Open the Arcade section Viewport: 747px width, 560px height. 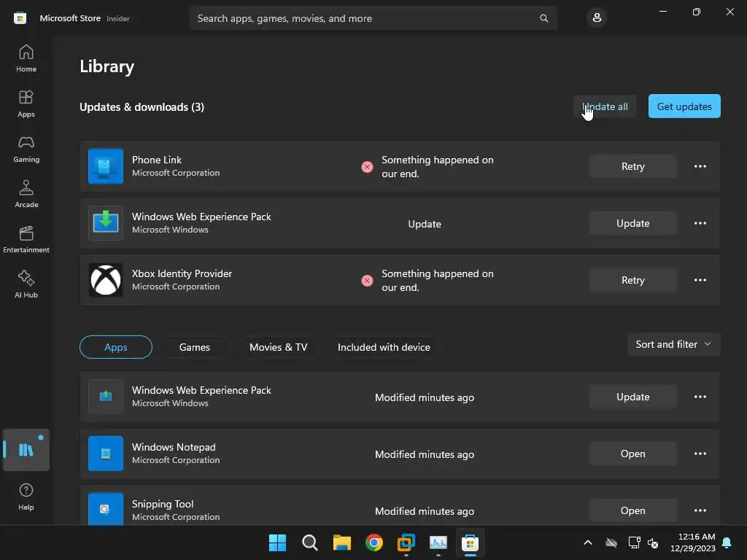(x=26, y=194)
